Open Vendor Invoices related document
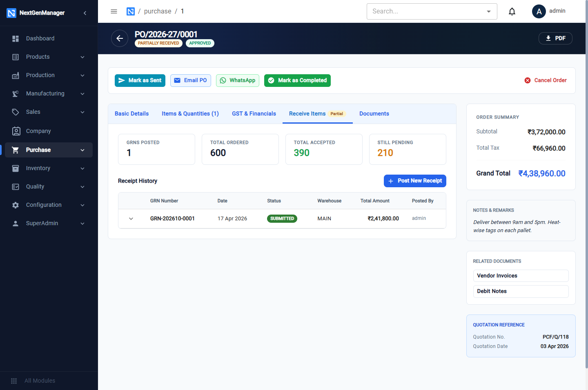This screenshot has height=390, width=588. 521,276
